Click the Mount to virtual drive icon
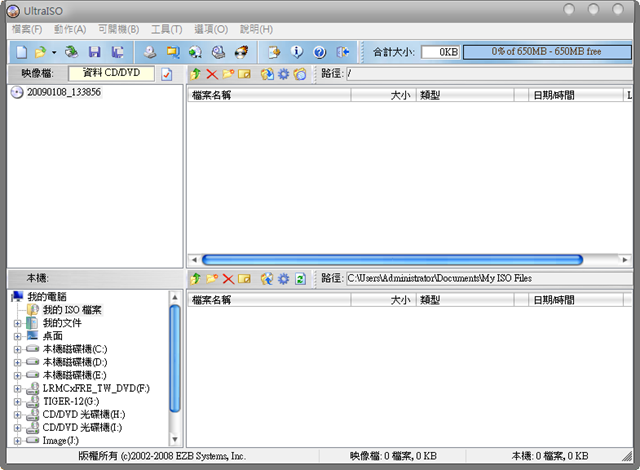Viewport: 640px width, 470px height. click(x=218, y=52)
